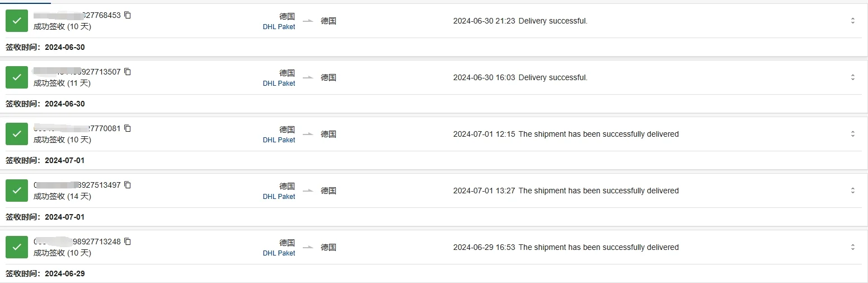Screen dimensions: 868x283
Task: Copy tracking number ending in 768453
Action: [x=128, y=15]
